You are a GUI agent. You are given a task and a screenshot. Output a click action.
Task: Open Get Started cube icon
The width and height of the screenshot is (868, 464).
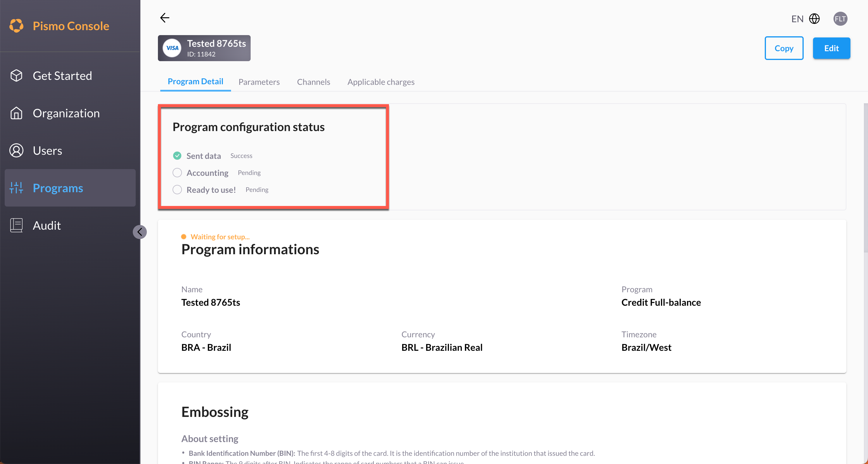(x=16, y=75)
